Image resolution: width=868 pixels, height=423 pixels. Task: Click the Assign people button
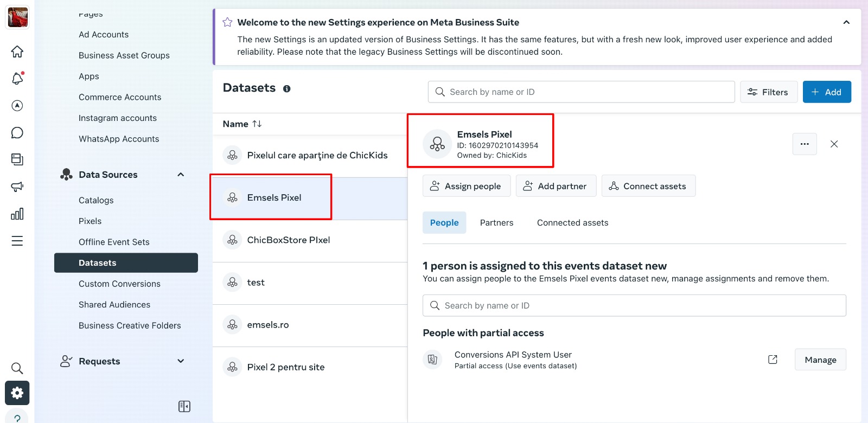(467, 186)
